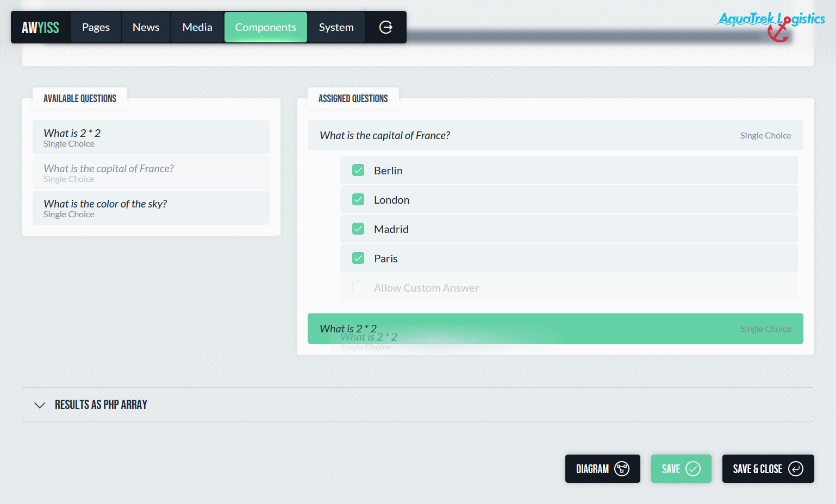Image resolution: width=836 pixels, height=504 pixels.
Task: Uncheck the Paris answer checkbox
Action: click(x=358, y=259)
